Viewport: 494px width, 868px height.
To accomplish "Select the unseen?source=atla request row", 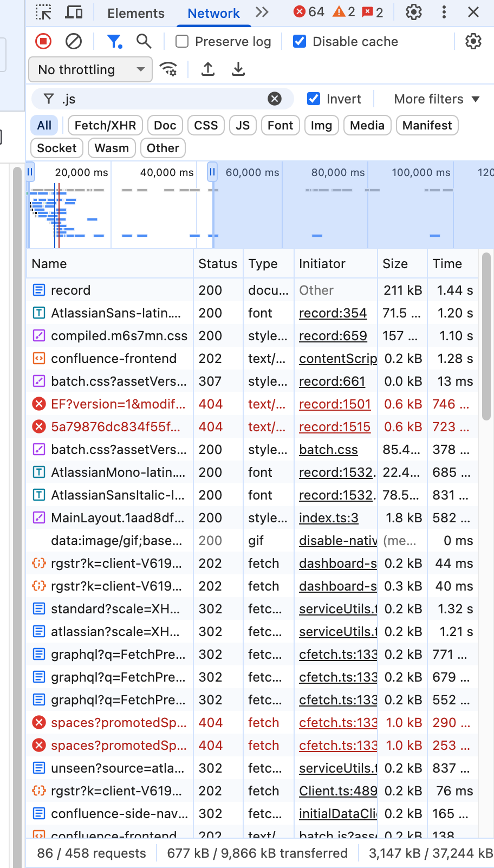I will coord(252,768).
